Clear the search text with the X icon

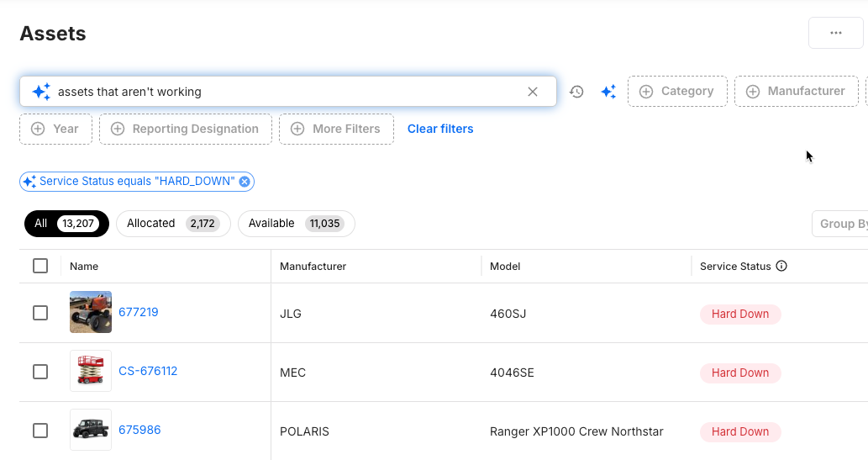point(533,92)
